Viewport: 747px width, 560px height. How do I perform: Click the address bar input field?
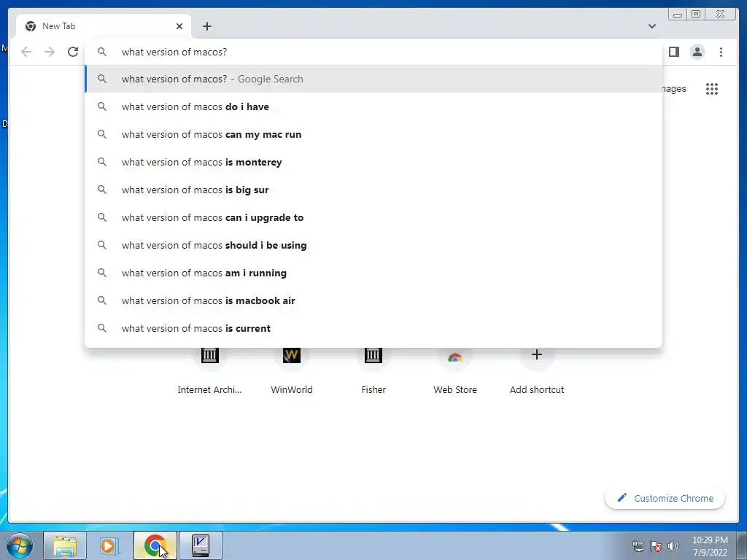(373, 52)
